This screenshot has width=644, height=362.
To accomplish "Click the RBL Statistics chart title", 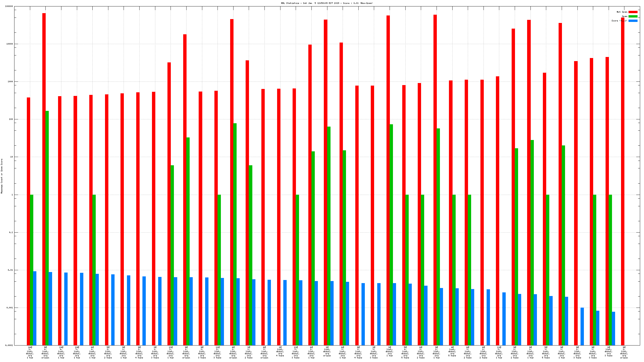I will (x=327, y=3).
